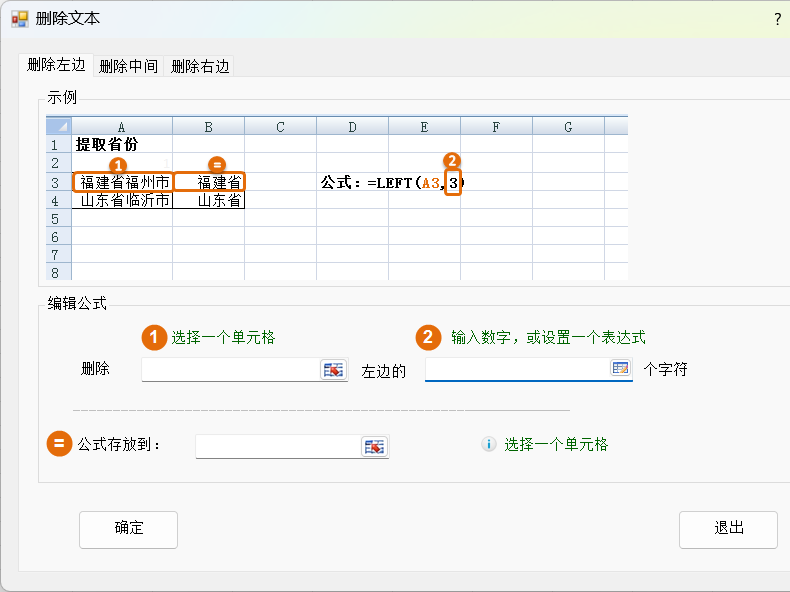
Task: Focus the character count field before 个字符
Action: tap(517, 369)
